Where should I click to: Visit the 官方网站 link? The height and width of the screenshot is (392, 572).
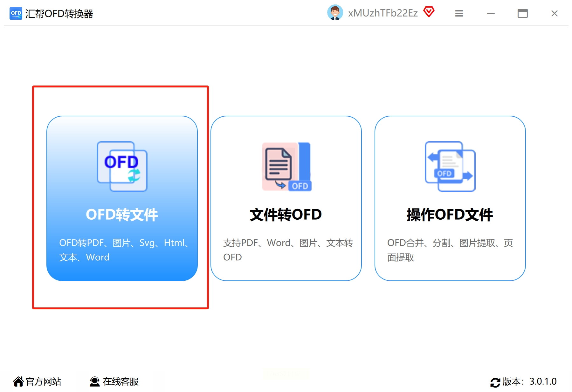click(x=43, y=381)
